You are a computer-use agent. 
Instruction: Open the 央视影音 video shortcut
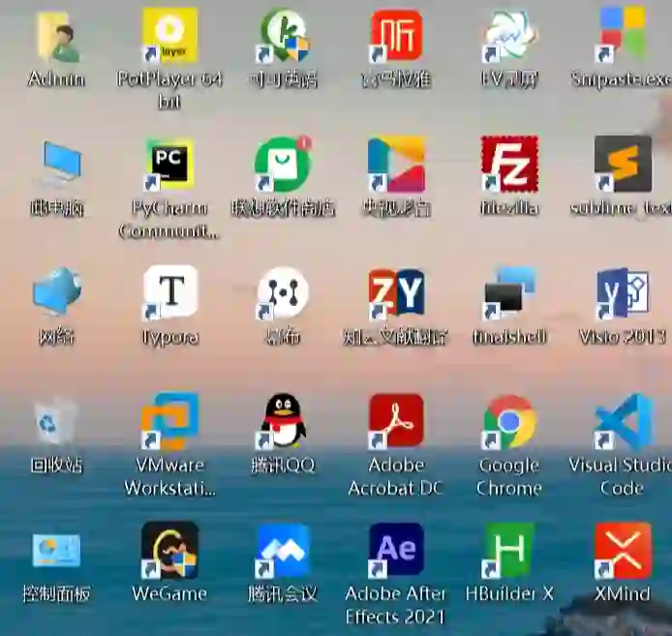point(396,165)
